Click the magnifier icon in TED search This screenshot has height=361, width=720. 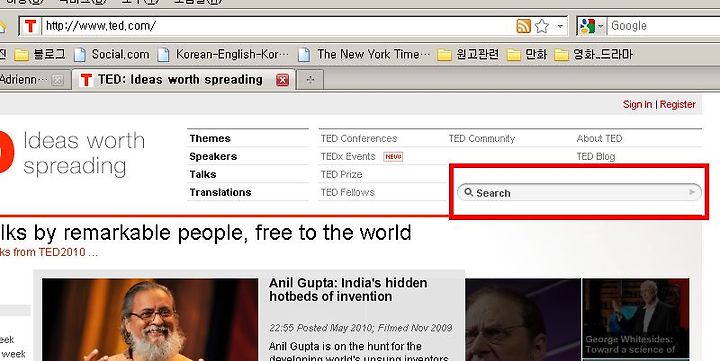(468, 192)
